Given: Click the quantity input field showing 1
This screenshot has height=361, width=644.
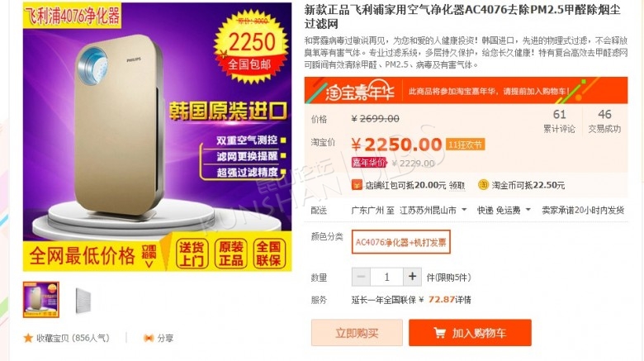Looking at the screenshot, I should pyautogui.click(x=386, y=277).
